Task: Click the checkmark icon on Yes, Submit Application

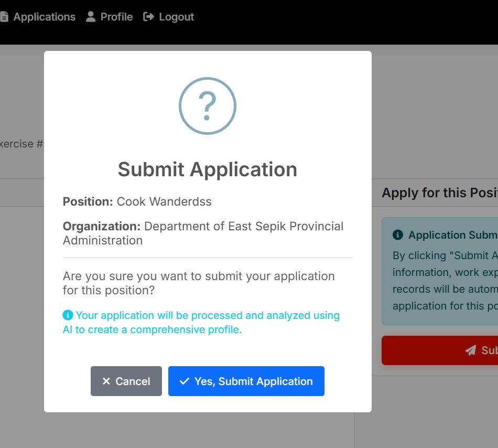Action: point(185,381)
